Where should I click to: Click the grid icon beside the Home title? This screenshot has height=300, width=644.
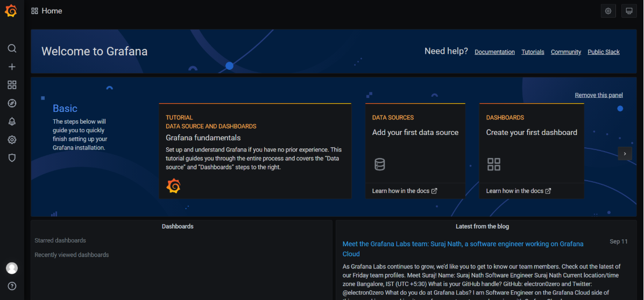[x=34, y=11]
